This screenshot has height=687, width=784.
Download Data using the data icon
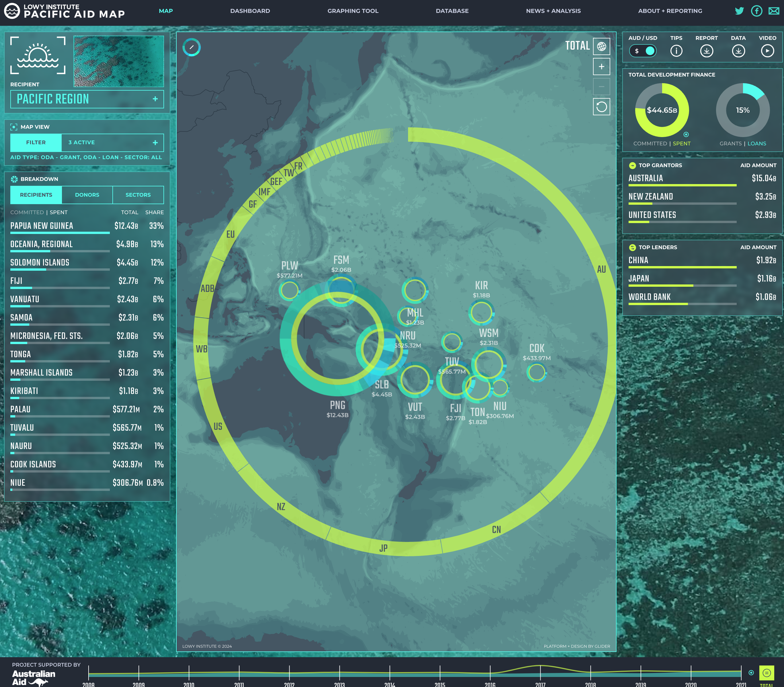pos(738,50)
